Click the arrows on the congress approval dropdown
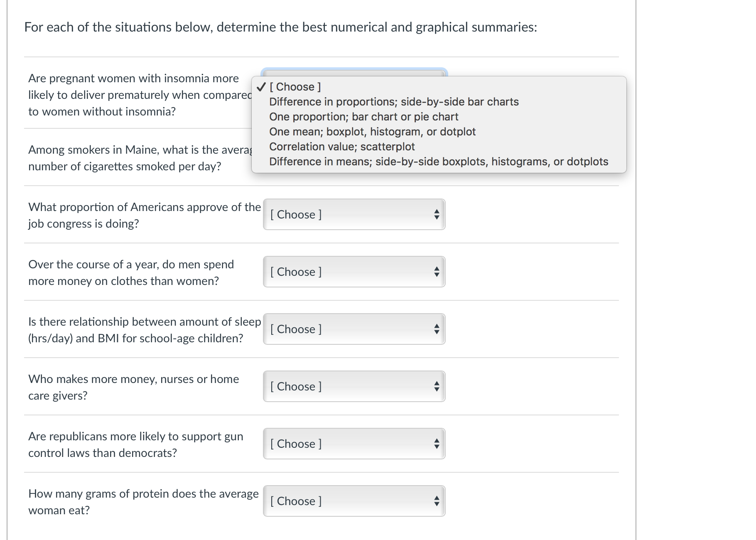756x540 pixels. pyautogui.click(x=437, y=214)
